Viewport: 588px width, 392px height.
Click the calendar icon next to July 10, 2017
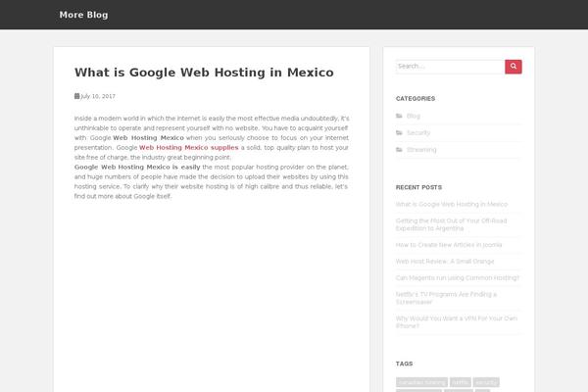click(76, 96)
